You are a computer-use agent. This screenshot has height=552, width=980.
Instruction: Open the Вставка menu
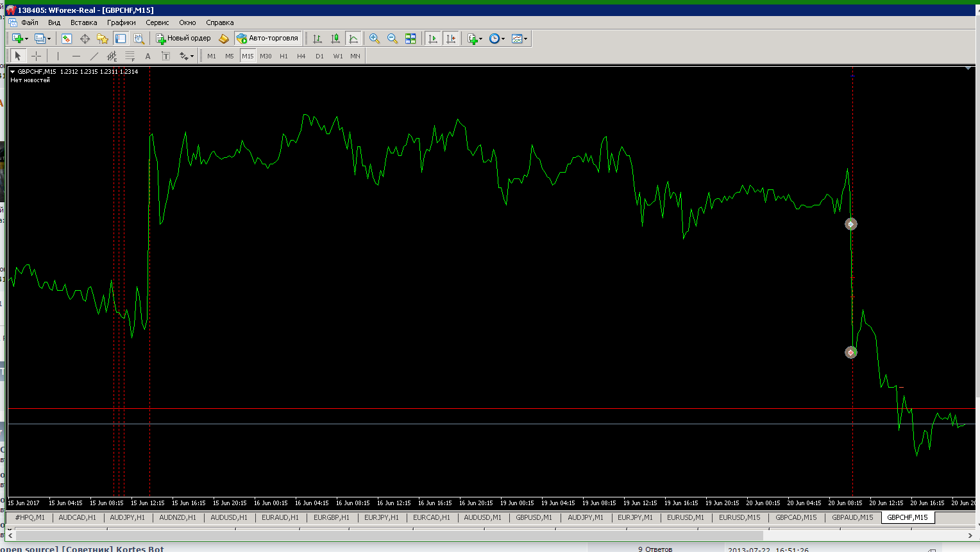[84, 22]
